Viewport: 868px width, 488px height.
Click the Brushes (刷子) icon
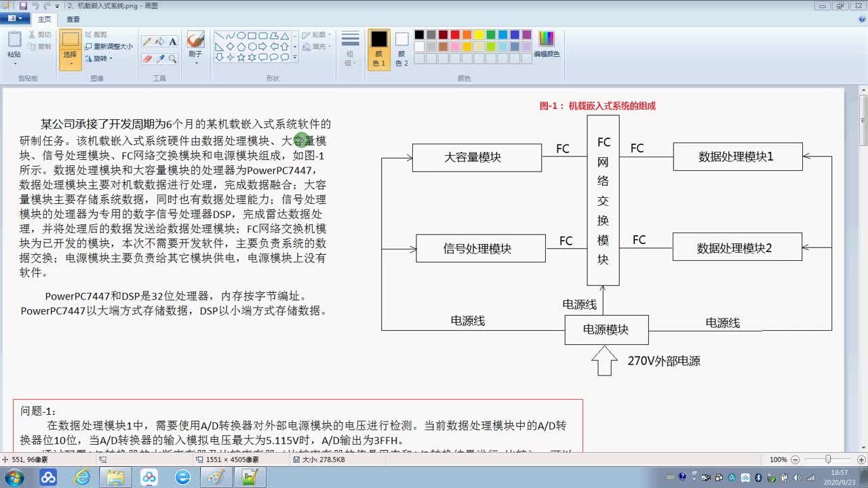[x=195, y=40]
